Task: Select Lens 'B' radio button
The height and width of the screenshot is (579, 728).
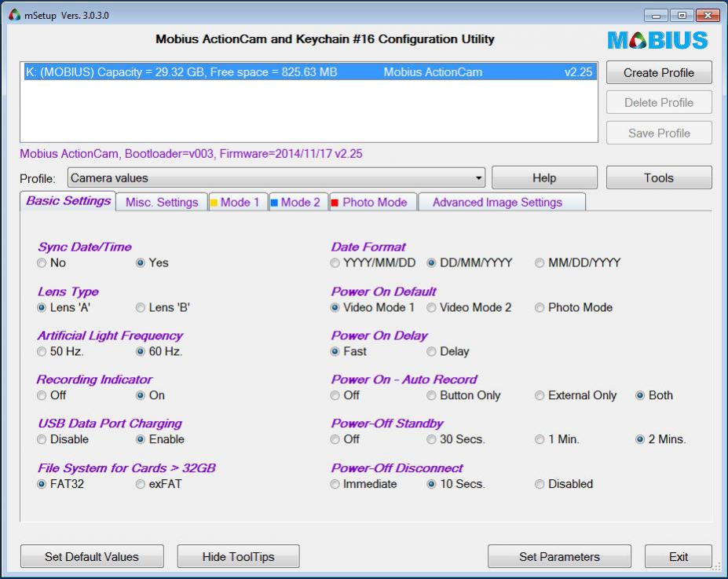Action: (x=141, y=308)
